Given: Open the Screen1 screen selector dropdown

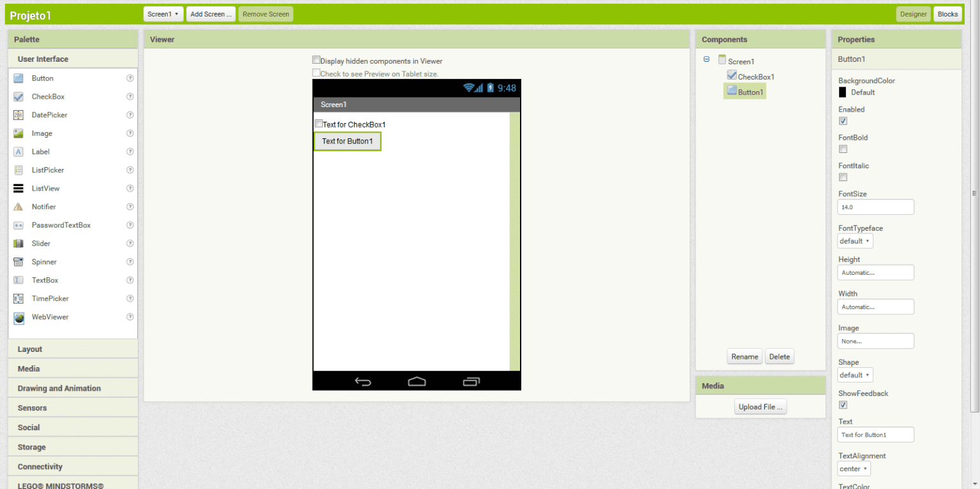Looking at the screenshot, I should coord(163,13).
